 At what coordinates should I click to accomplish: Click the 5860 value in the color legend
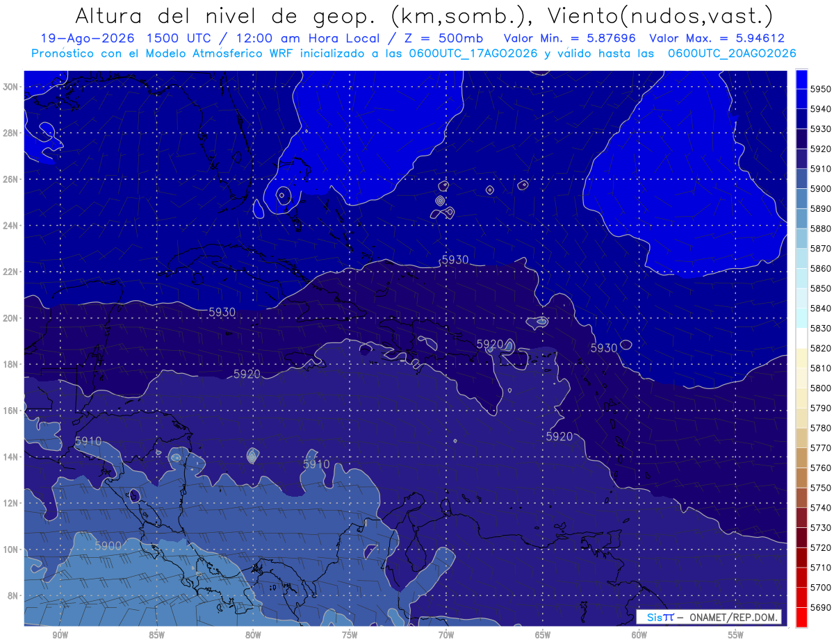820,268
